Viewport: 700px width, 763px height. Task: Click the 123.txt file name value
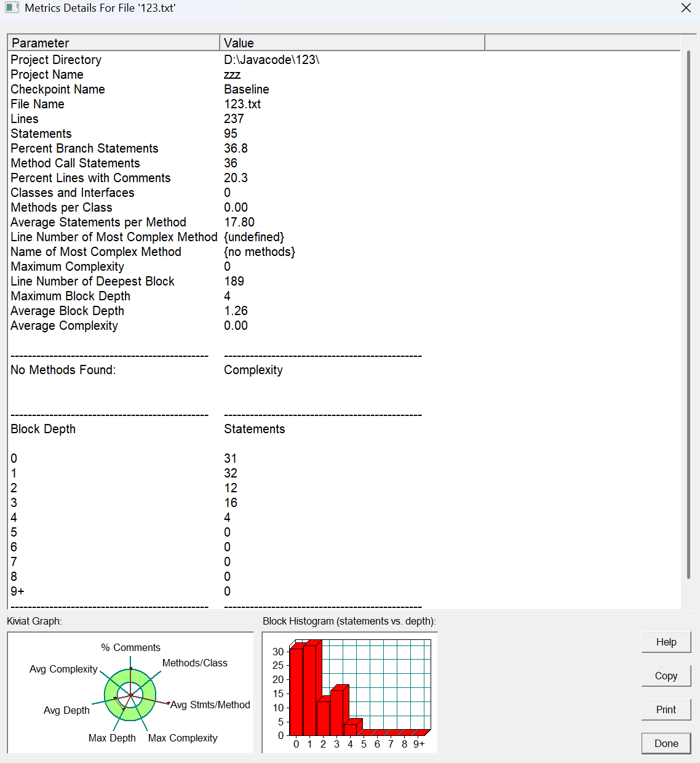[242, 104]
